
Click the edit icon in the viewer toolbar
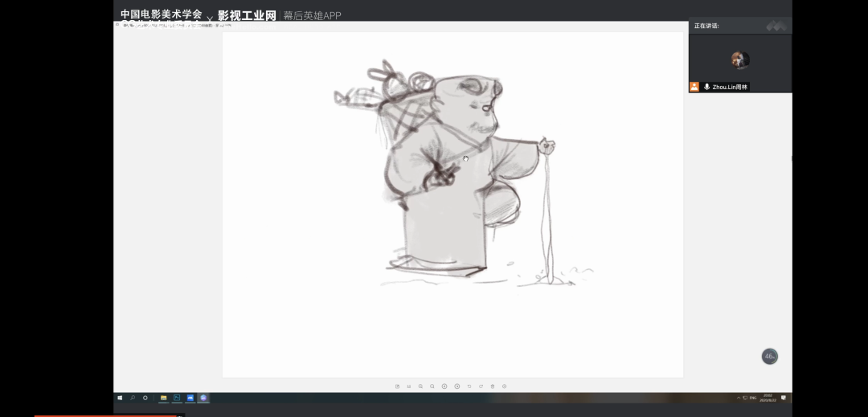398,386
